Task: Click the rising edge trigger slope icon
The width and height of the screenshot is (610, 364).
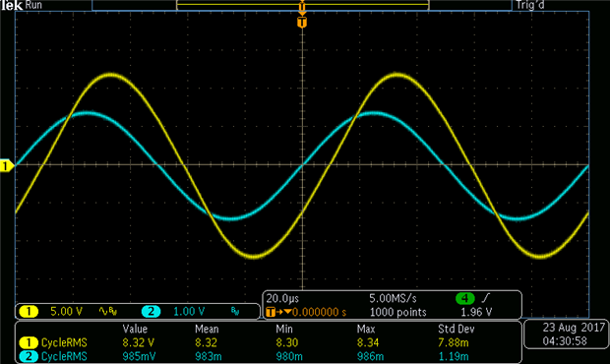Action: point(485,298)
